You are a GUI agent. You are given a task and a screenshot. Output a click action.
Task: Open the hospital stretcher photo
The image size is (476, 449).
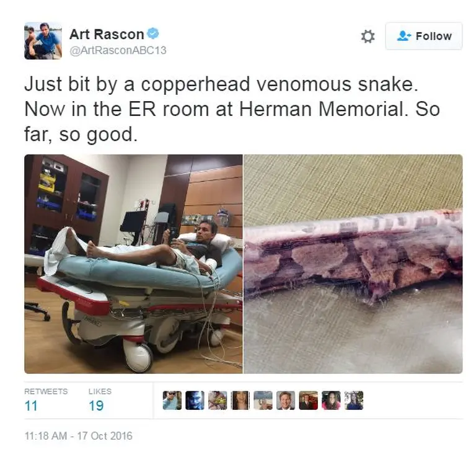point(134,264)
